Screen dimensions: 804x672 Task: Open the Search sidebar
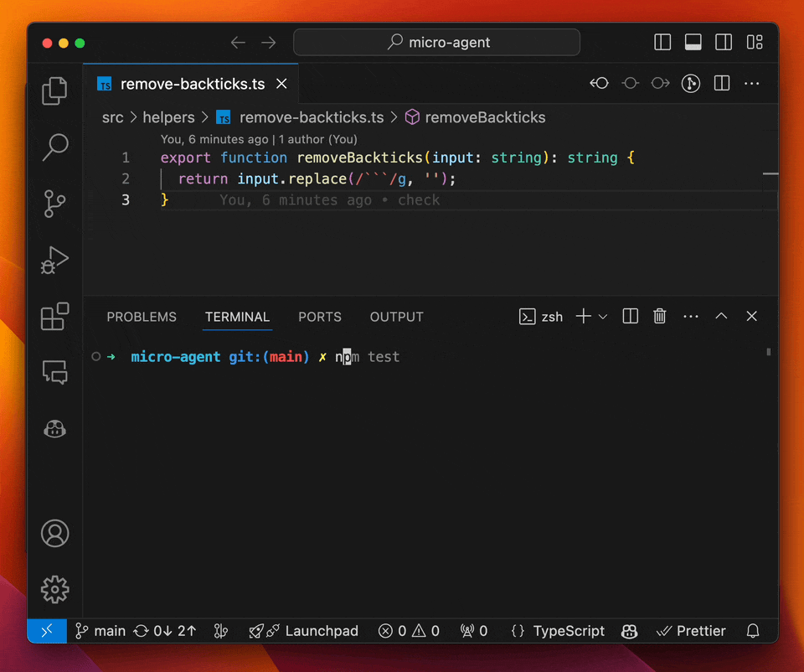[x=54, y=147]
